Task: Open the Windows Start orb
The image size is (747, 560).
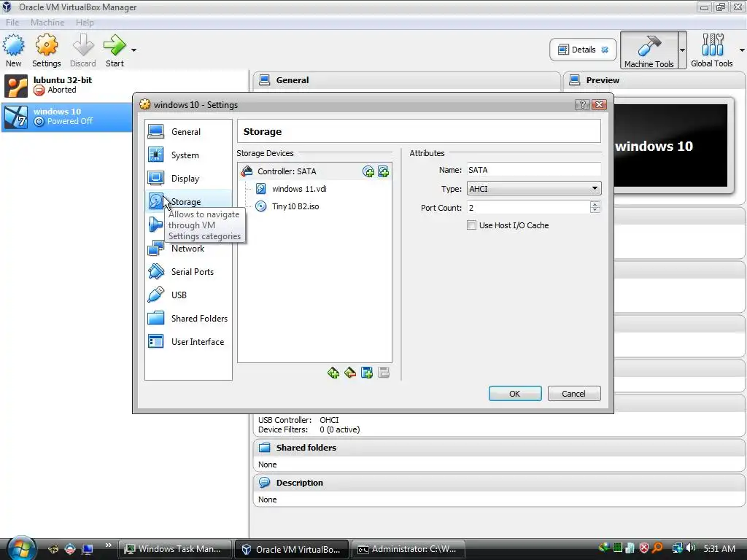Action: pyautogui.click(x=20, y=548)
